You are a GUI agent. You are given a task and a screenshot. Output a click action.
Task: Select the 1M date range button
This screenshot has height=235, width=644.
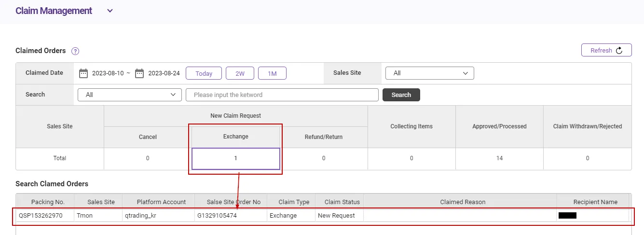(272, 73)
